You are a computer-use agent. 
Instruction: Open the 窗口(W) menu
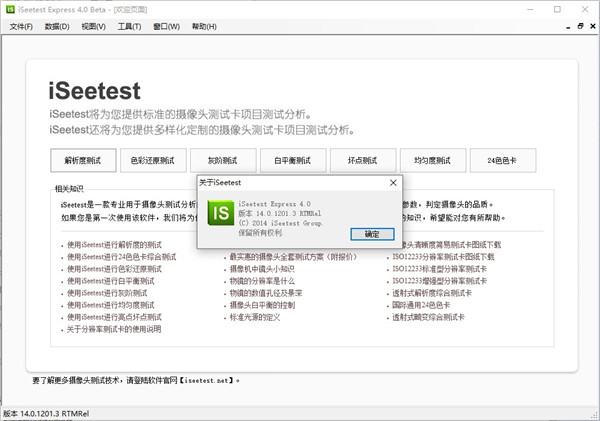click(166, 26)
